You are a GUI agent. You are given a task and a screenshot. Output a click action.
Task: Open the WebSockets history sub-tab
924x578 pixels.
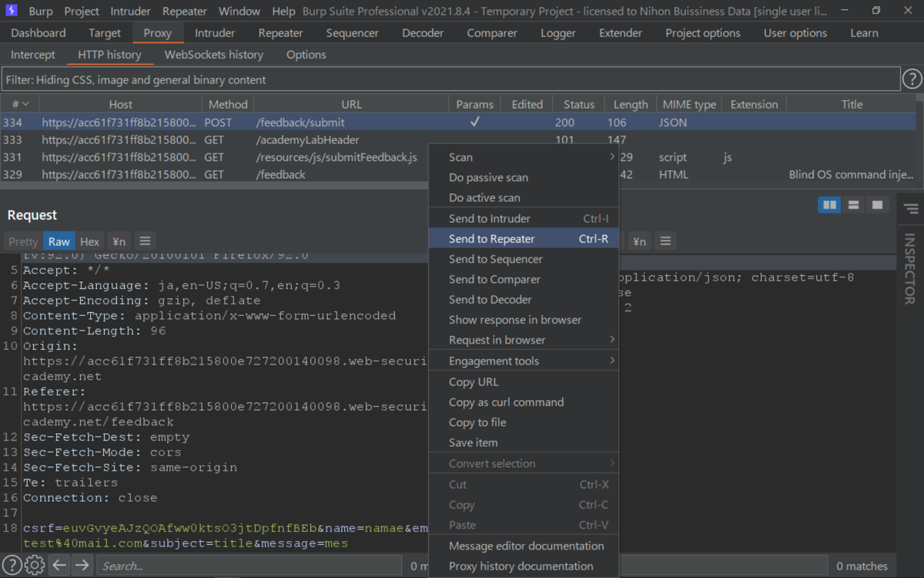[x=214, y=55]
